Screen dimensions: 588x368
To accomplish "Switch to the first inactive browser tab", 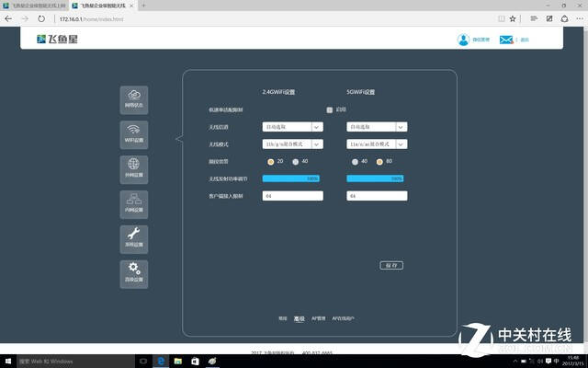I will 35,6.
